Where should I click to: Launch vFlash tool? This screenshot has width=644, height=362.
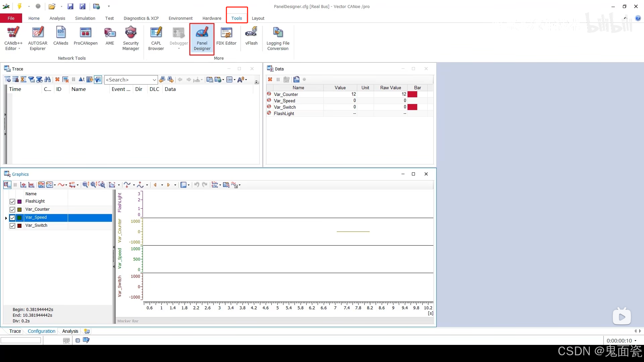click(x=251, y=36)
